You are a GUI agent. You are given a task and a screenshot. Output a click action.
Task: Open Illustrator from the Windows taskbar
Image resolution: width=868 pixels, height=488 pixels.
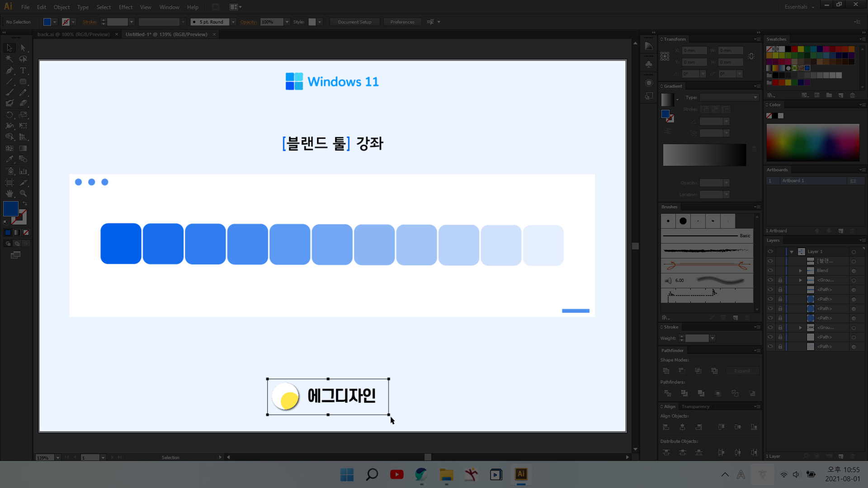(521, 474)
